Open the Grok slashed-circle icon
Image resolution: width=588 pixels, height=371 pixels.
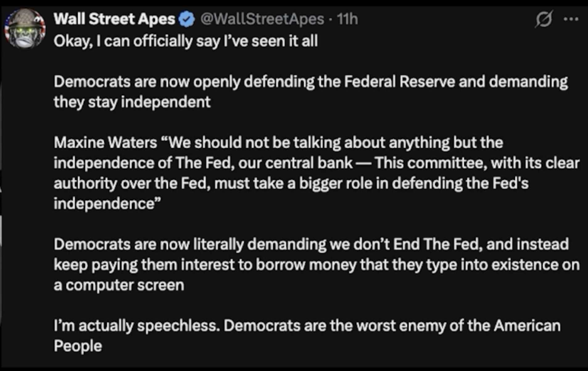pyautogui.click(x=544, y=19)
